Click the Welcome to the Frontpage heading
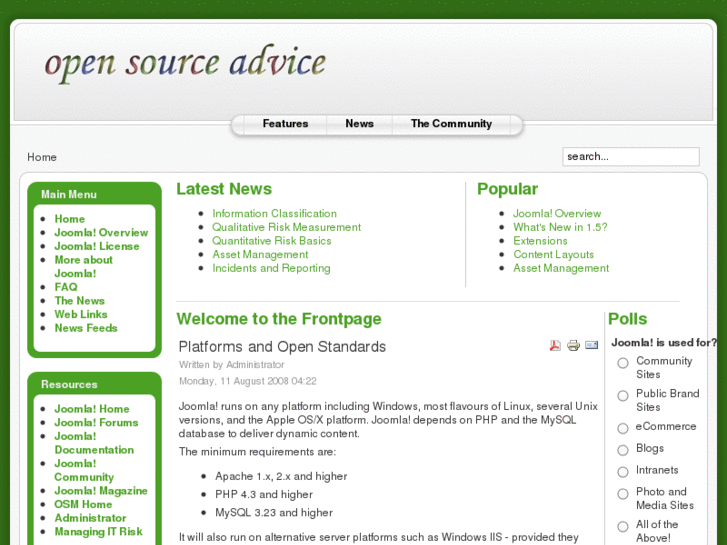 [x=279, y=319]
